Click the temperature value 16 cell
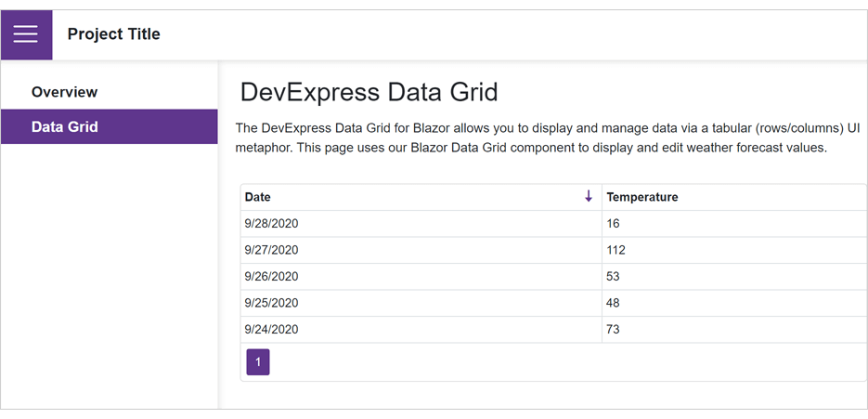 coord(613,224)
